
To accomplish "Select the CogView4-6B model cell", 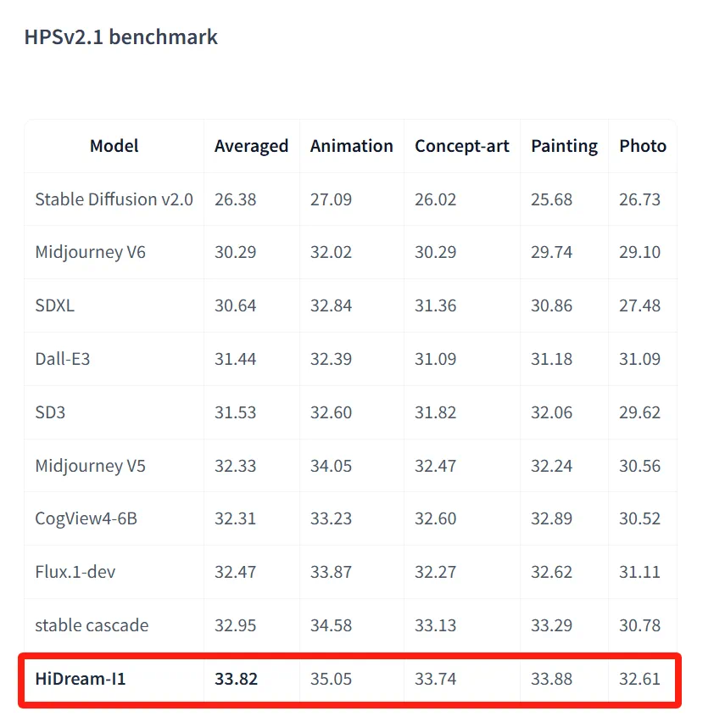I will click(x=86, y=518).
